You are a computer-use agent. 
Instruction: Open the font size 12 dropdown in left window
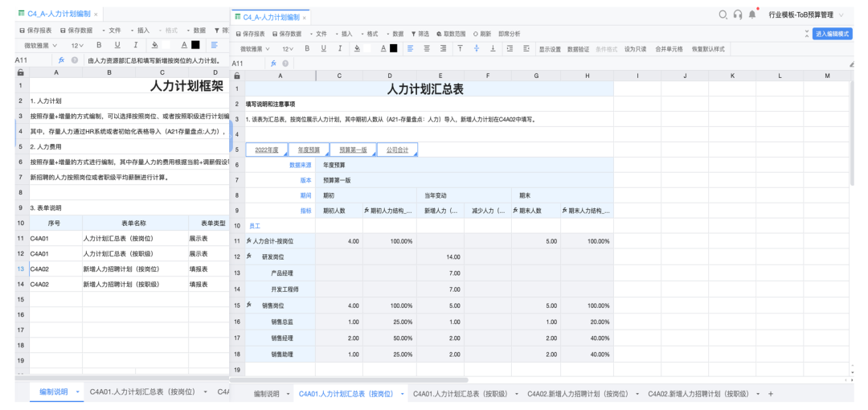(77, 46)
